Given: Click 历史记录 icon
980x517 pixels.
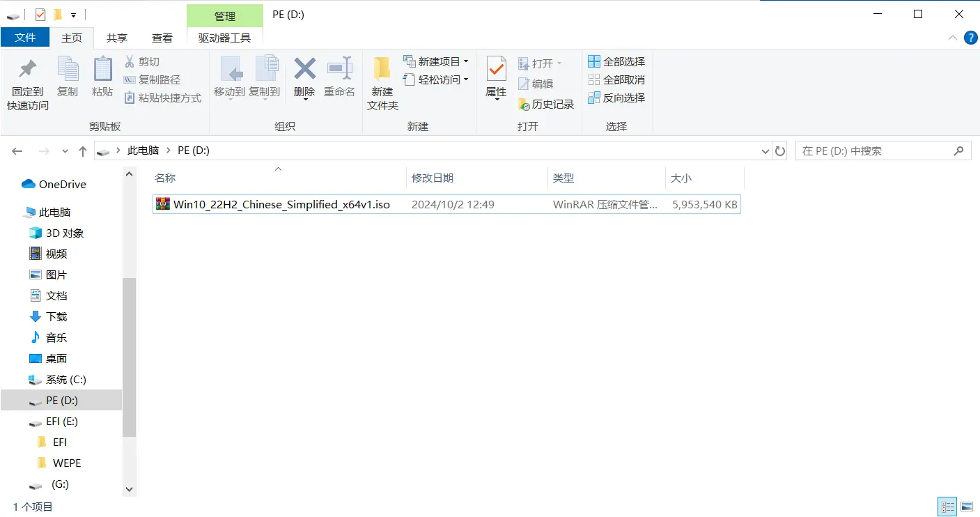Looking at the screenshot, I should pyautogui.click(x=524, y=104).
